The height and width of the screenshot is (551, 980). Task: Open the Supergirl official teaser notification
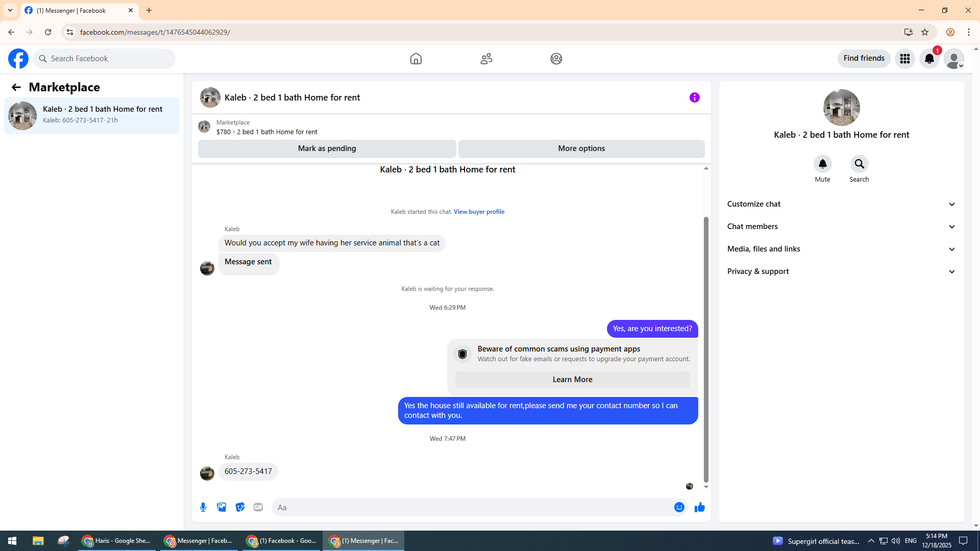pyautogui.click(x=816, y=541)
